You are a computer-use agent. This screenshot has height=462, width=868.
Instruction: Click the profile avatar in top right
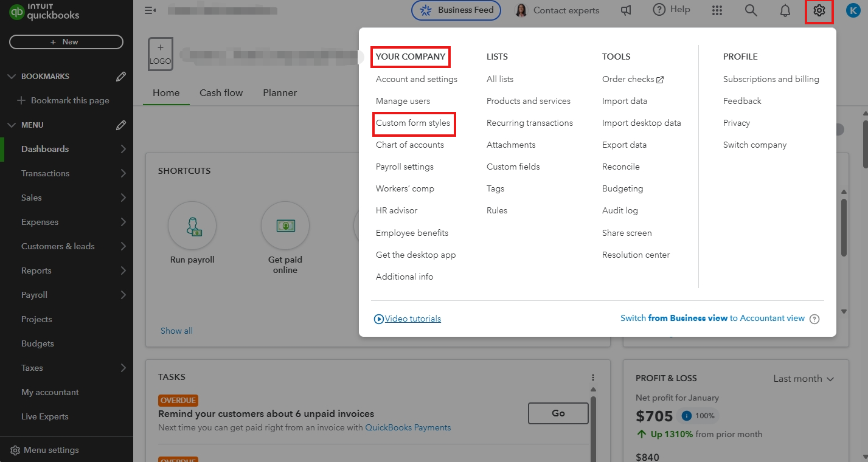[853, 10]
